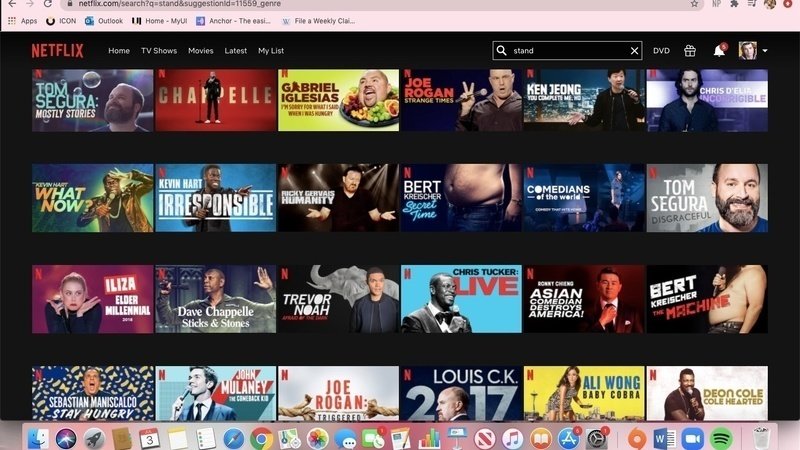Open the Zoom app in the dock
The image size is (800, 450).
(692, 438)
